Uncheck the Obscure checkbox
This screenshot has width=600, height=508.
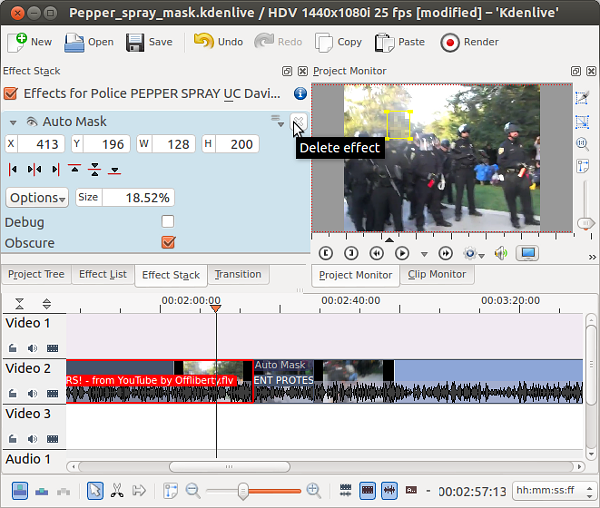click(x=168, y=242)
